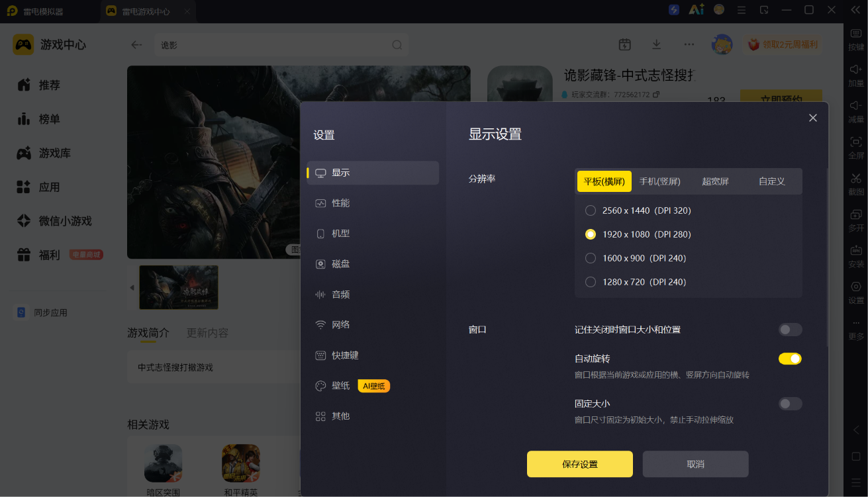Click the search magnifier icon in search box
The image size is (868, 497).
(x=397, y=45)
